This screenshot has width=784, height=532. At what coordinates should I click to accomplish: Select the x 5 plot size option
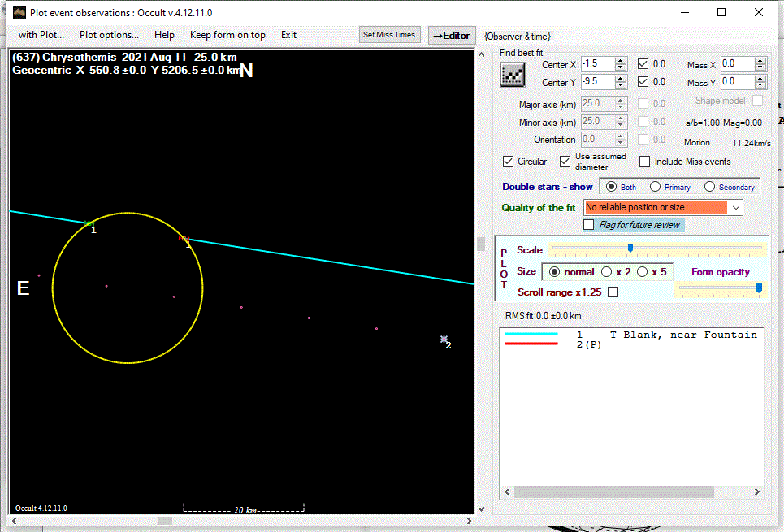[642, 272]
